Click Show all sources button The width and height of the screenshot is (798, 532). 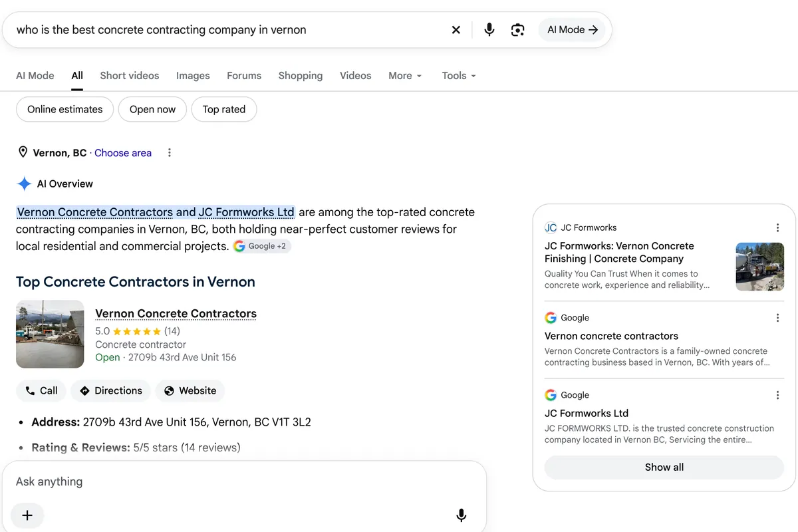664,467
